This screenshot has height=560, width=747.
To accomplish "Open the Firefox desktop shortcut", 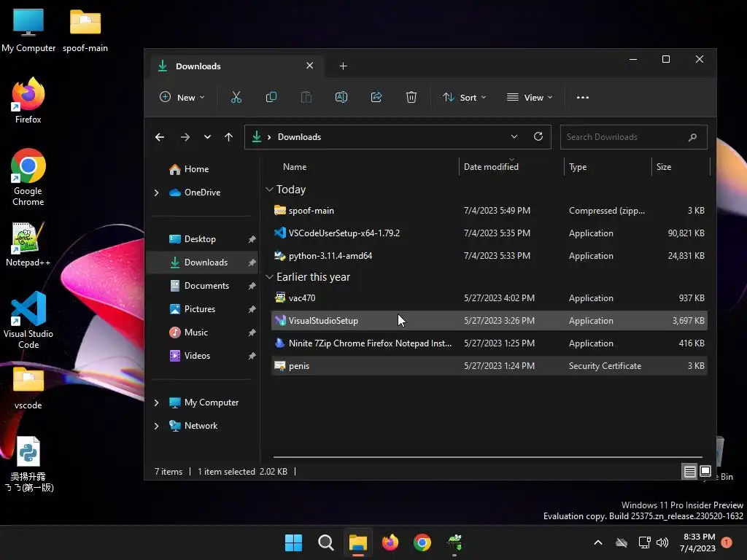I will point(28,101).
